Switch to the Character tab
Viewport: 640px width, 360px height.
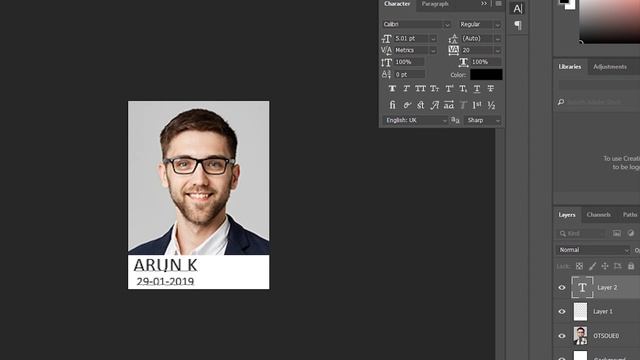coord(397,4)
